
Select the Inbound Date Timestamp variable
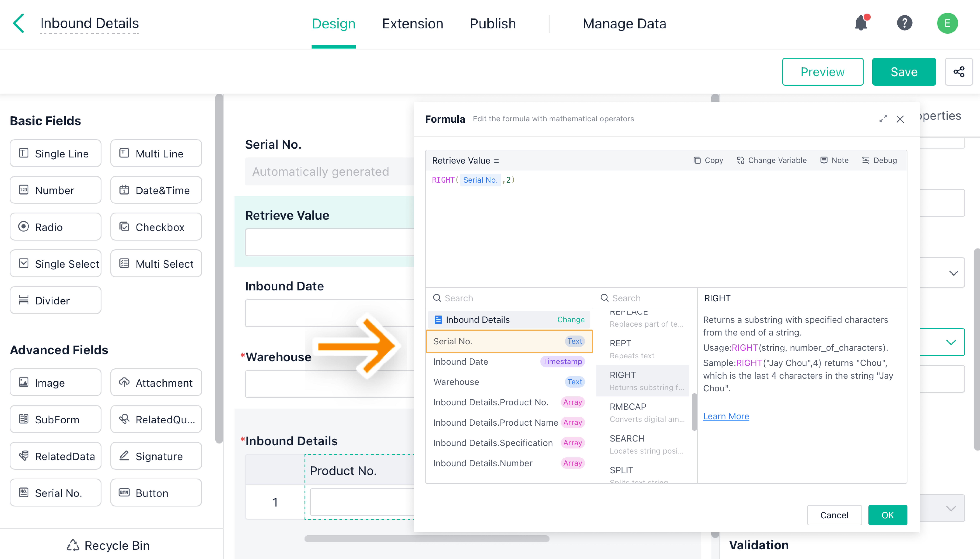coord(509,362)
